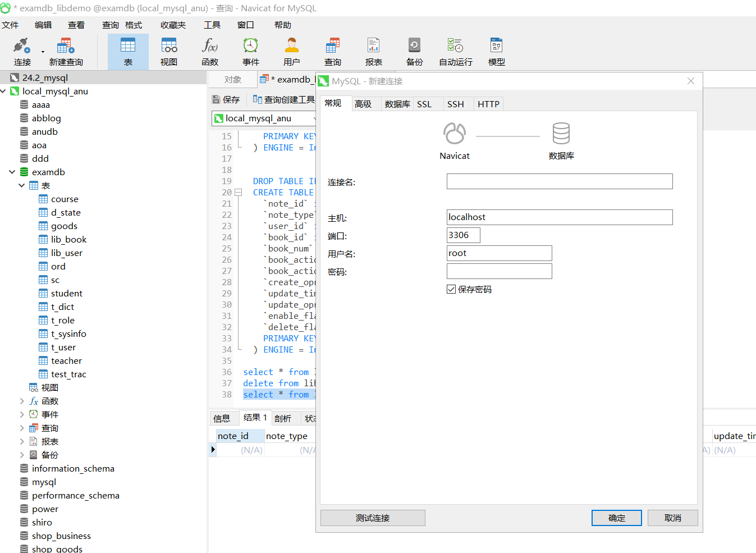Select the course table

point(65,199)
